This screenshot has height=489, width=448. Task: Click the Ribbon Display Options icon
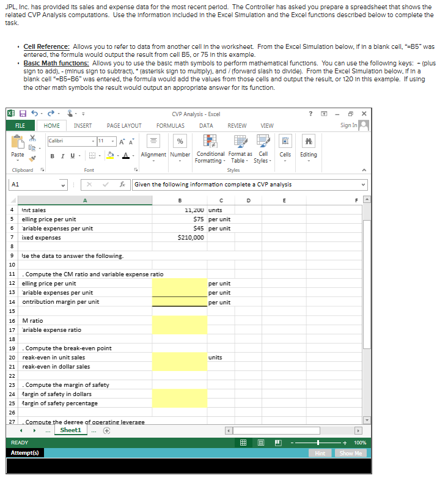point(324,114)
